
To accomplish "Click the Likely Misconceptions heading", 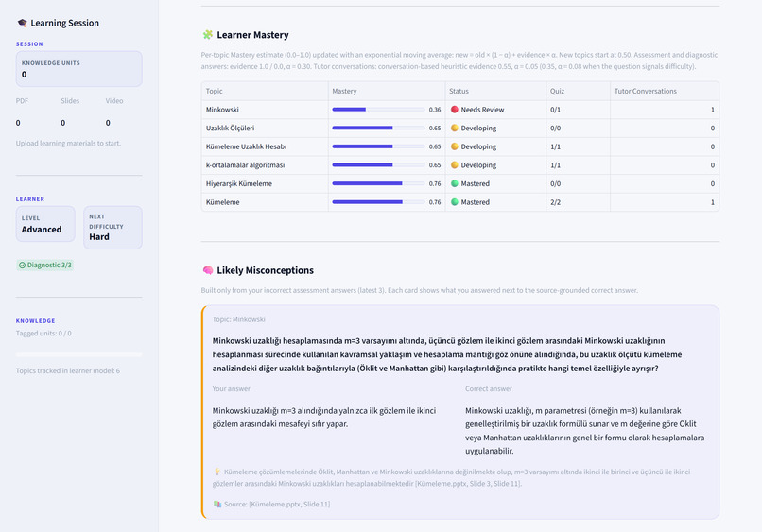I will pos(266,270).
